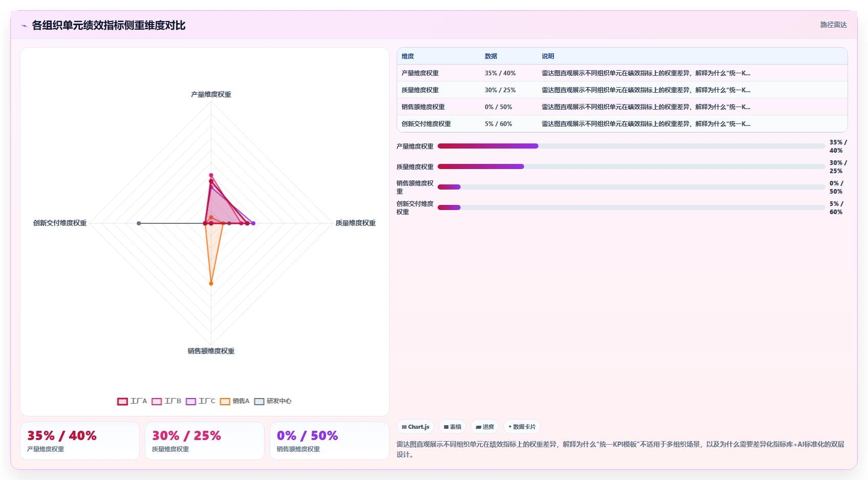Click the 数据 table column header
Viewport: 868px width, 480px height.
tap(491, 56)
